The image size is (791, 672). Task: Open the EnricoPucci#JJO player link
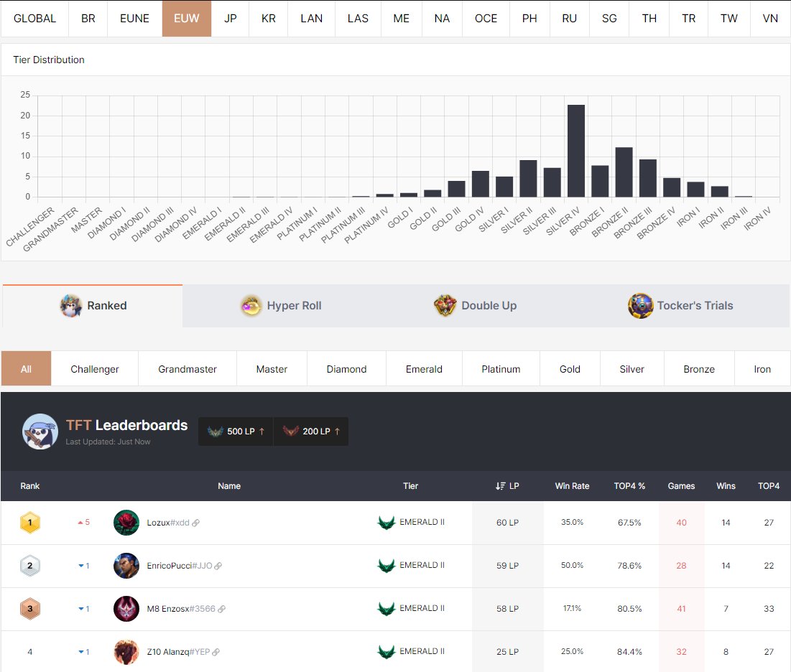tap(179, 566)
